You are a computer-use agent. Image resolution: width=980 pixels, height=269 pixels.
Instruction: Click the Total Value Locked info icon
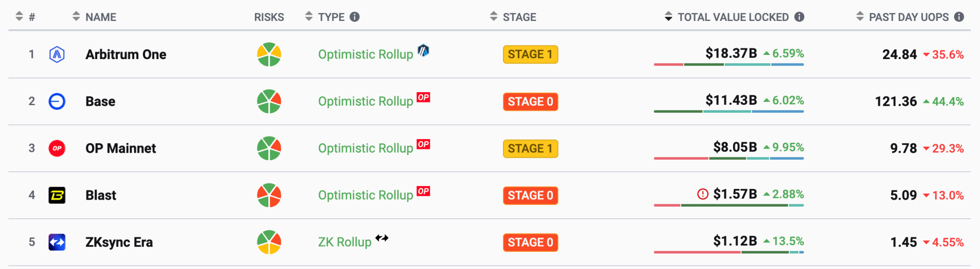coord(799,17)
